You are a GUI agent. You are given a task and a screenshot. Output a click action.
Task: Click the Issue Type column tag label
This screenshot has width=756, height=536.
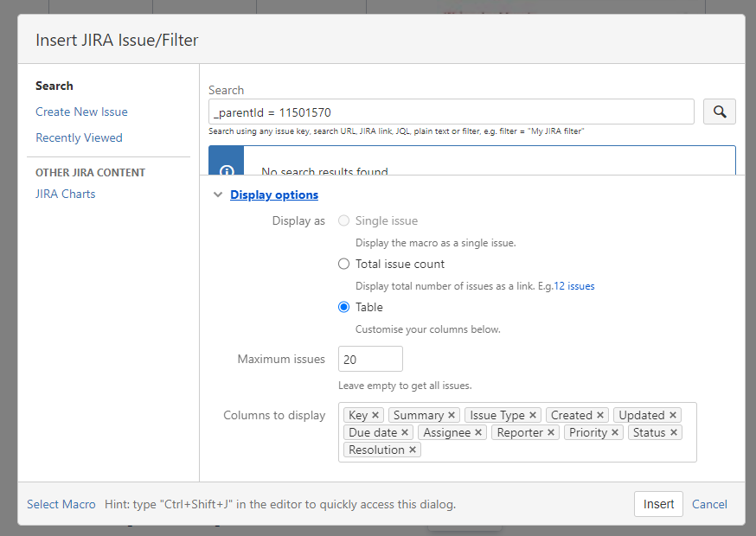click(497, 415)
